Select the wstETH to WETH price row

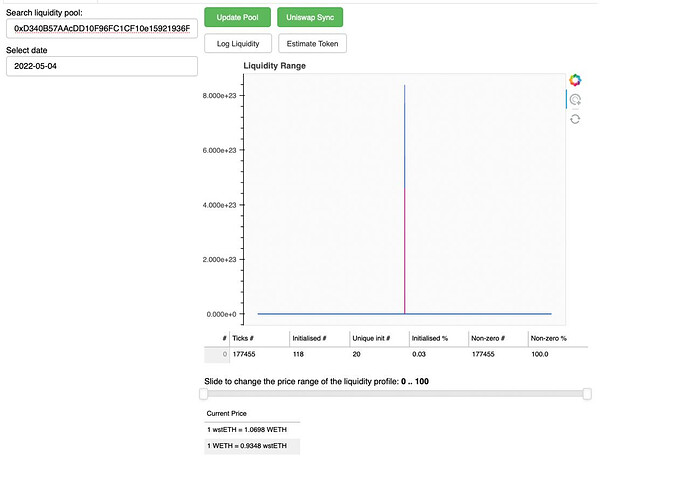(251, 429)
